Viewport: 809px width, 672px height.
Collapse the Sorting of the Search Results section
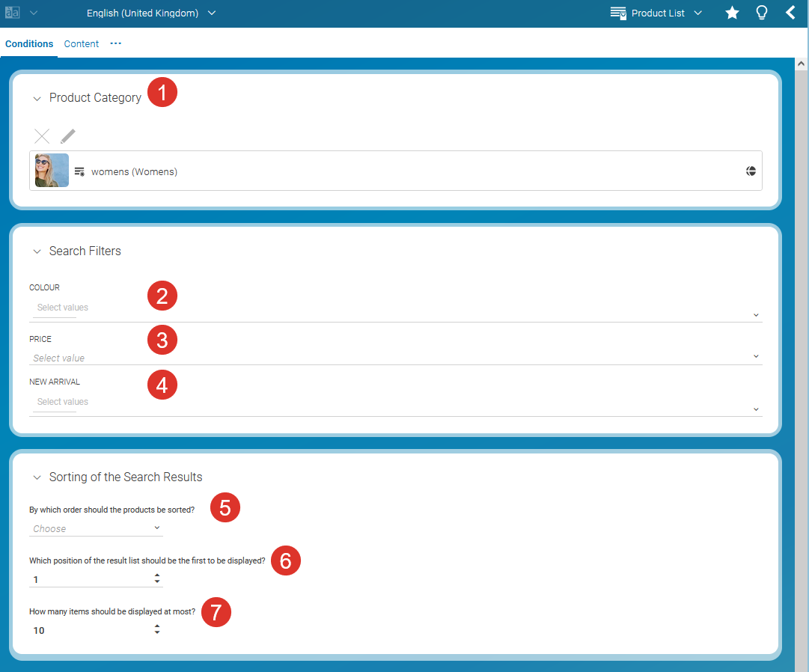37,477
